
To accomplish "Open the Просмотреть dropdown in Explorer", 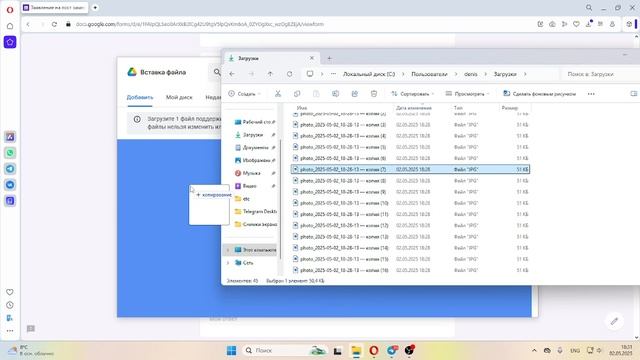I will click(x=467, y=94).
